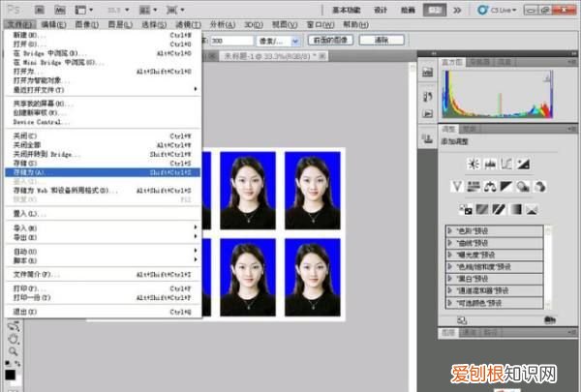Add a Vibrance adjustment (V-shaped icon)

(457, 186)
